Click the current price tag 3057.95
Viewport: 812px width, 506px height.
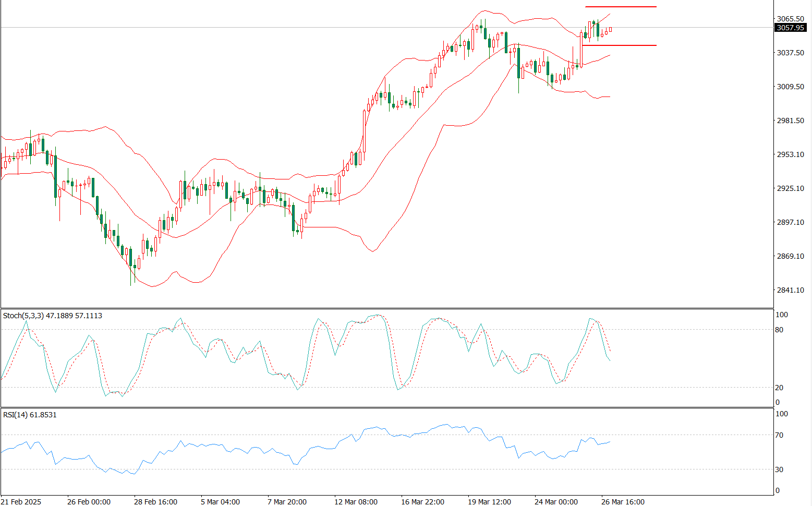coord(791,28)
